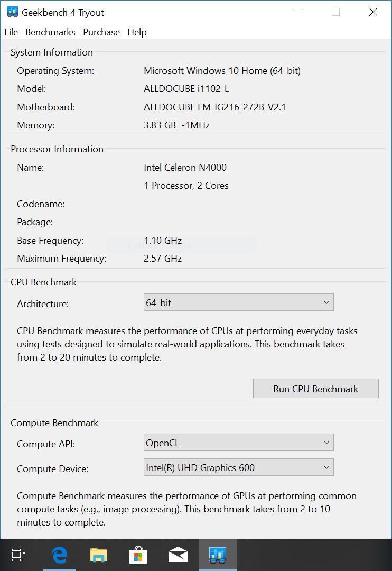This screenshot has width=392, height=571.
Task: Click the ALLDOCUBE i1102-L model value
Action: 186,88
